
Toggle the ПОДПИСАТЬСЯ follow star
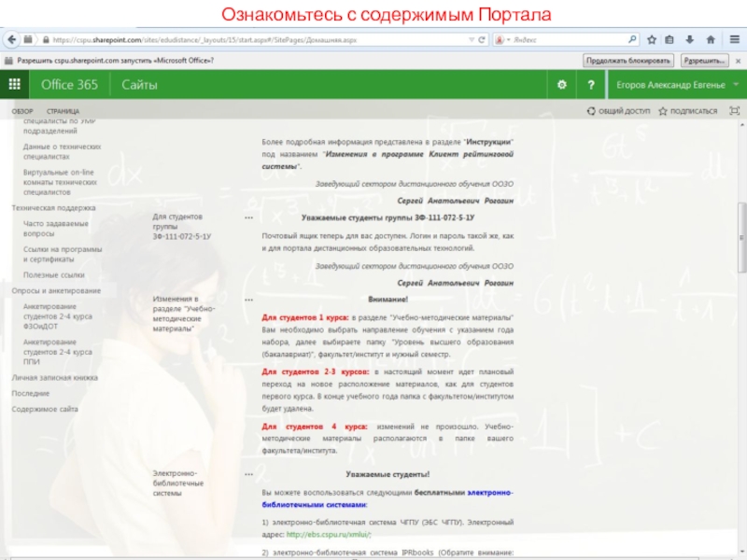689,110
